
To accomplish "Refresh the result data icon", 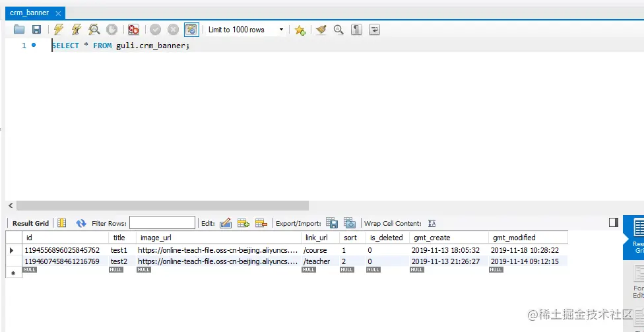I will (x=81, y=223).
